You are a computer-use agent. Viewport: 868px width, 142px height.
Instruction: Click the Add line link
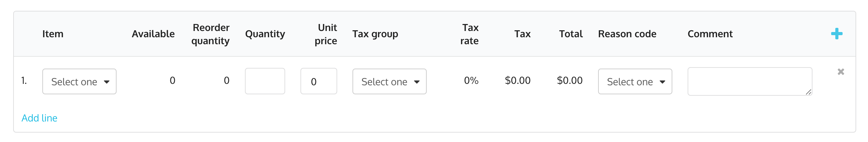(40, 118)
